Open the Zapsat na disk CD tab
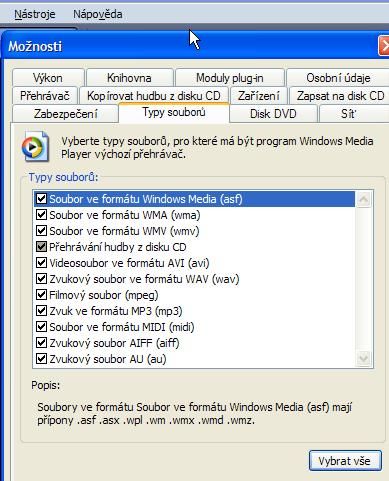Screen dimensions: 389x481 (x=339, y=96)
